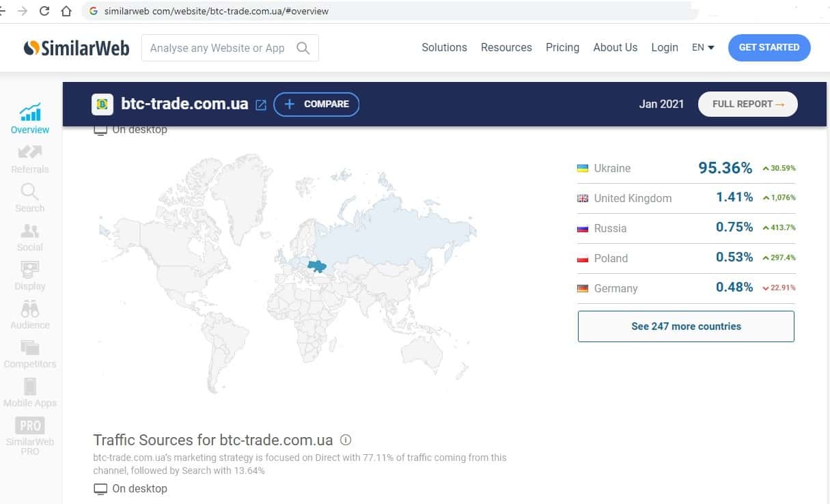This screenshot has height=504, width=830.
Task: Click the GET STARTED button
Action: pos(769,48)
